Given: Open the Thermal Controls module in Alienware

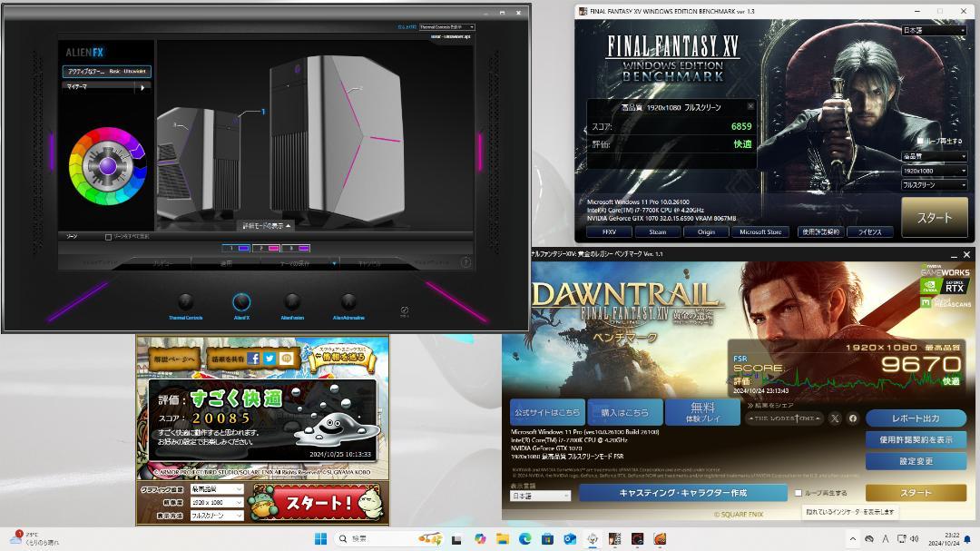Looking at the screenshot, I should [x=186, y=302].
